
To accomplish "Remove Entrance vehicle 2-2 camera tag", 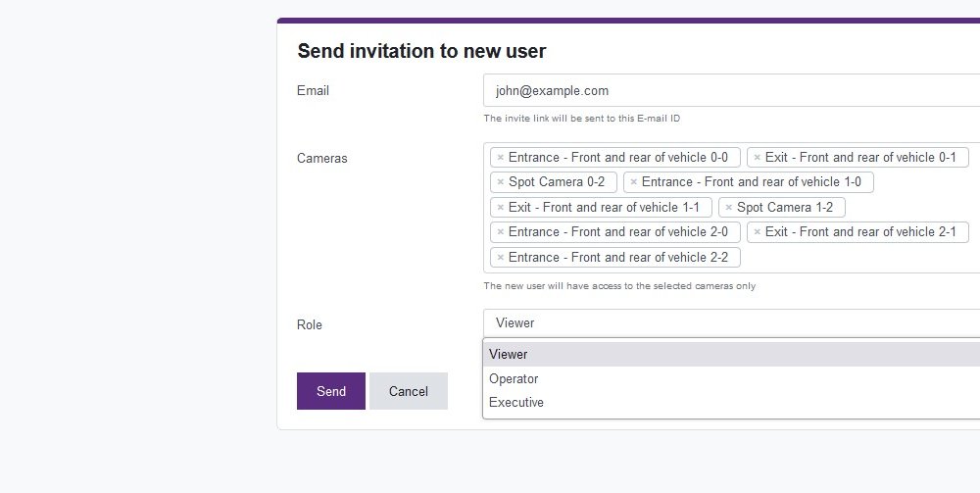I will [x=500, y=258].
